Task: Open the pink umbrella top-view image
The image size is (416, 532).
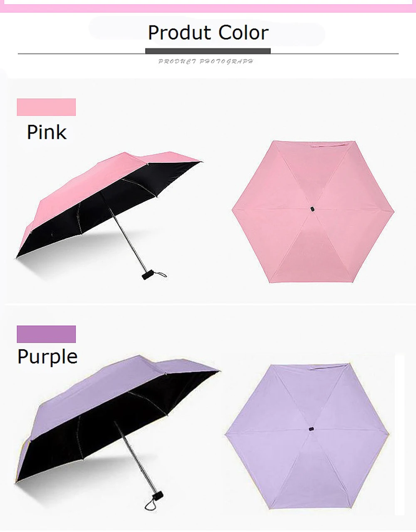Action: [313, 212]
